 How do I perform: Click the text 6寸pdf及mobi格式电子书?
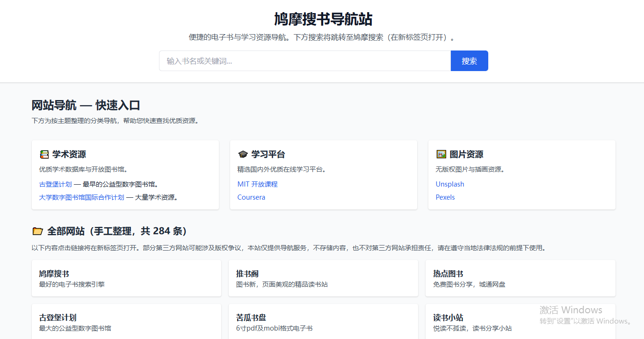(x=275, y=328)
